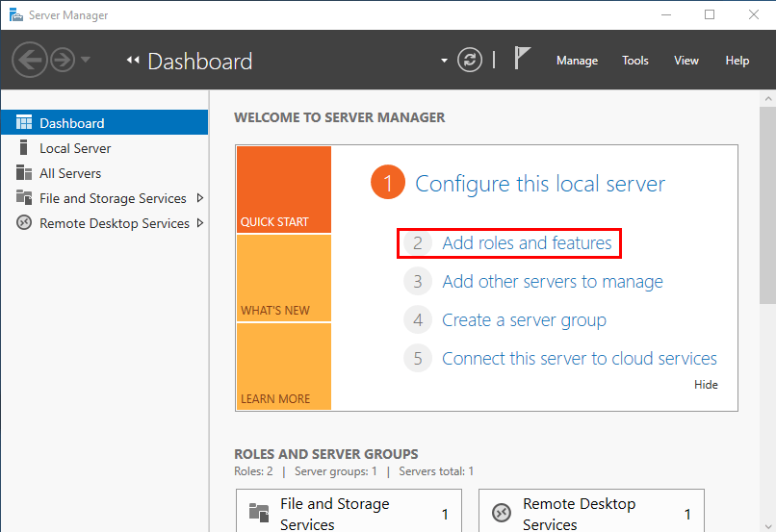Open the Tools menu

[x=635, y=61]
